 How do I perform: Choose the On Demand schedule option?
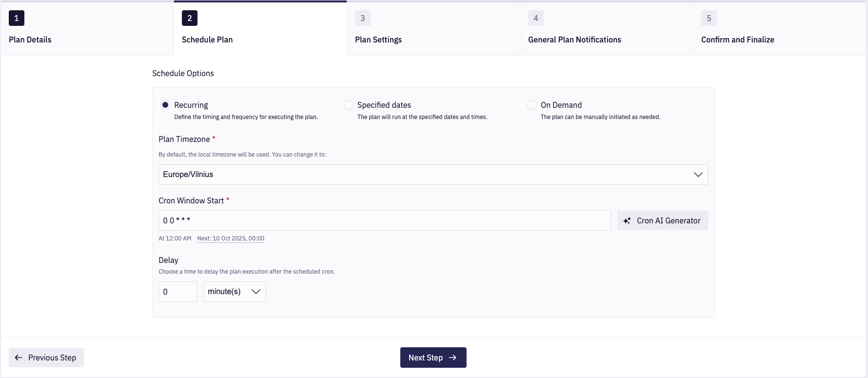coord(532,105)
